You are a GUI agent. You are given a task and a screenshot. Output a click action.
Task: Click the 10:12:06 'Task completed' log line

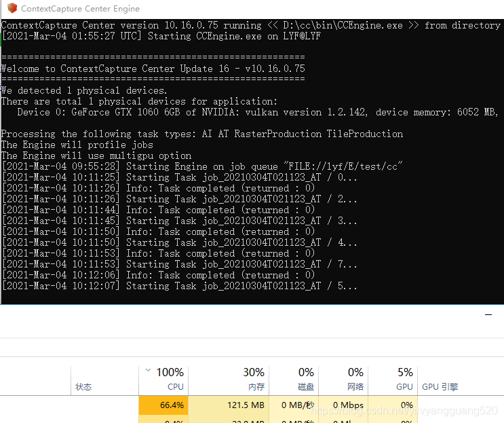tap(159, 275)
